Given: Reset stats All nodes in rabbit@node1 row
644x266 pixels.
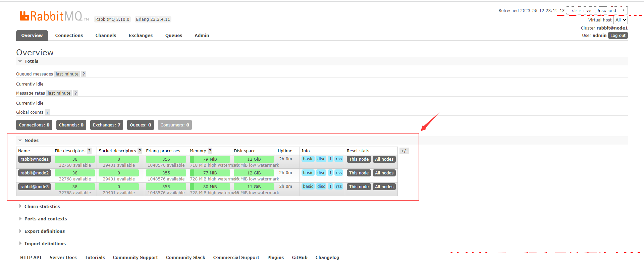Looking at the screenshot, I should pos(384,159).
